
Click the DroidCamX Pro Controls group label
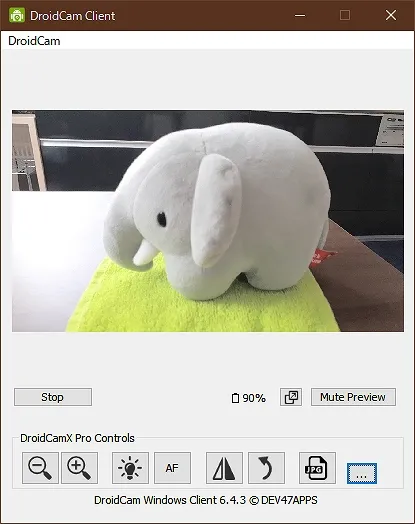click(x=77, y=438)
